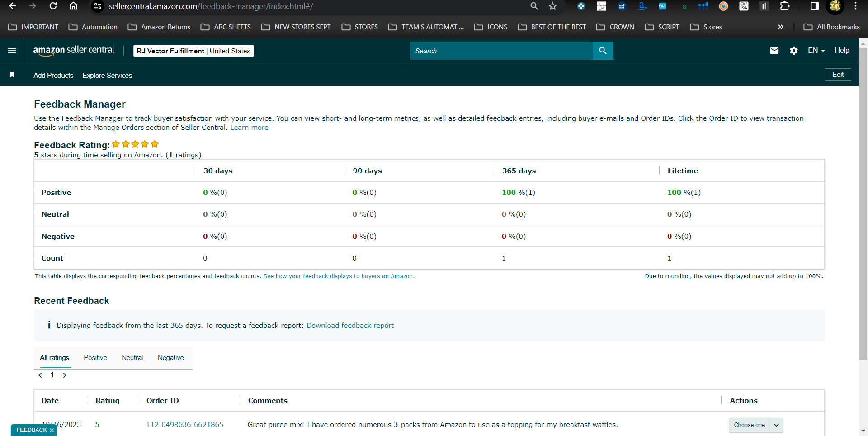Open the Help link
This screenshot has width=868, height=436.
pyautogui.click(x=842, y=51)
